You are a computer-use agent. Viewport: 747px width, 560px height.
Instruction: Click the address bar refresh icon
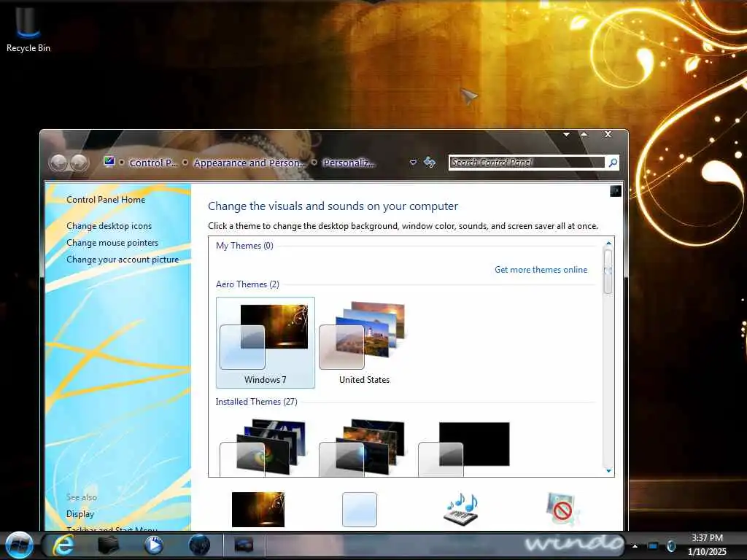(x=430, y=163)
